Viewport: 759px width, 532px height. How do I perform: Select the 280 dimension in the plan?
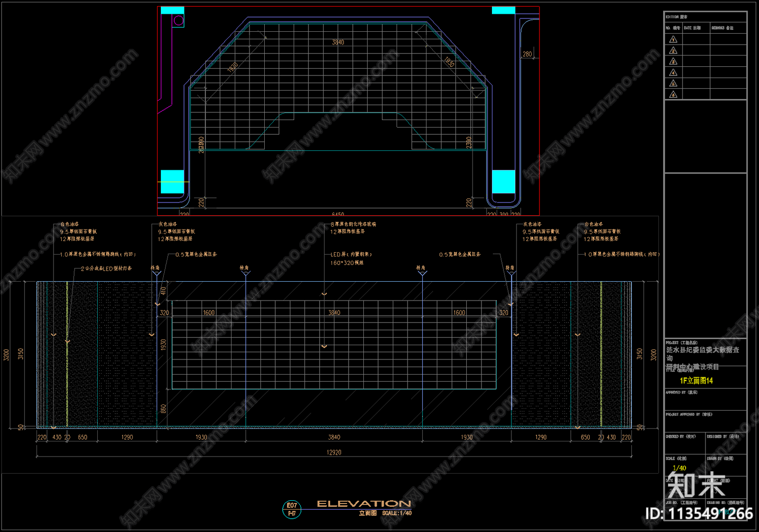point(527,54)
